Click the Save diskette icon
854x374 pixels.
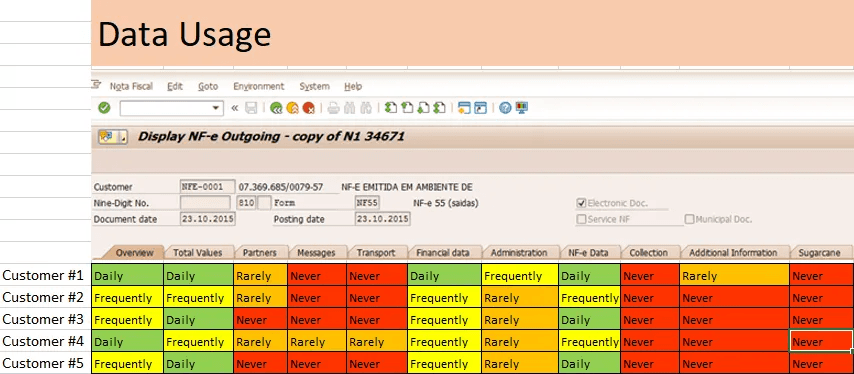(x=251, y=108)
